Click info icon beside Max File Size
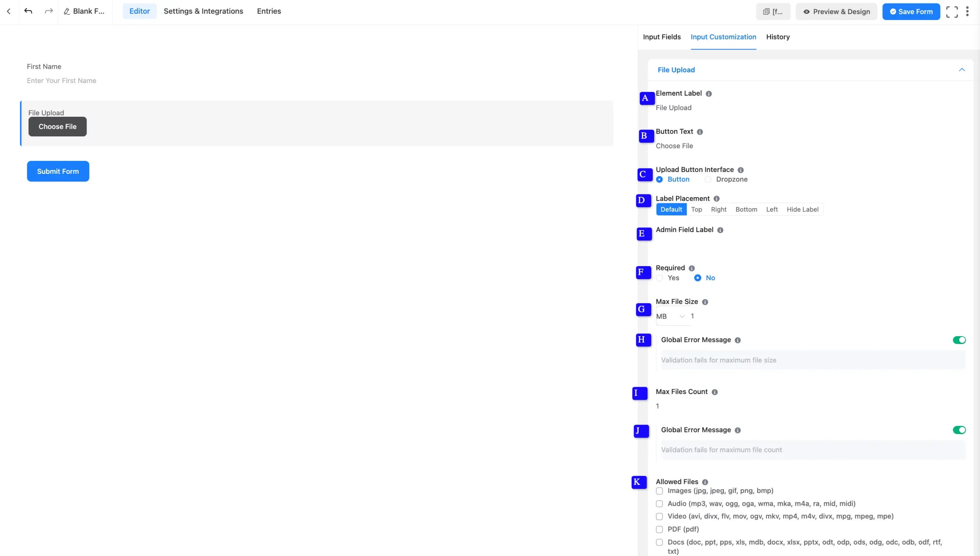Screen dimensions: 980x556 (705, 302)
